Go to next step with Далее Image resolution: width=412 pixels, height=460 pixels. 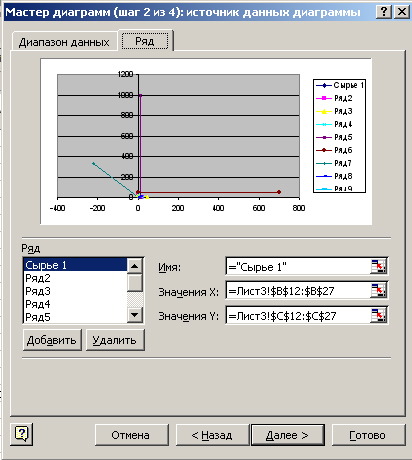tap(287, 435)
